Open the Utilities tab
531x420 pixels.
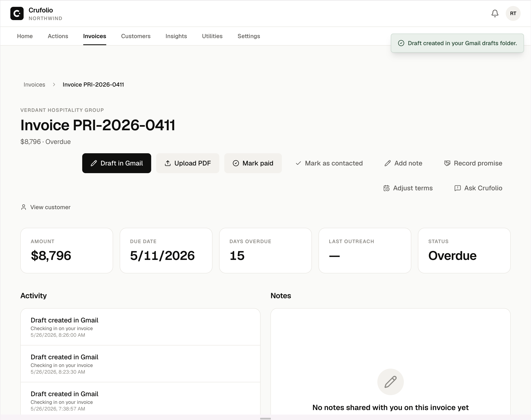212,36
